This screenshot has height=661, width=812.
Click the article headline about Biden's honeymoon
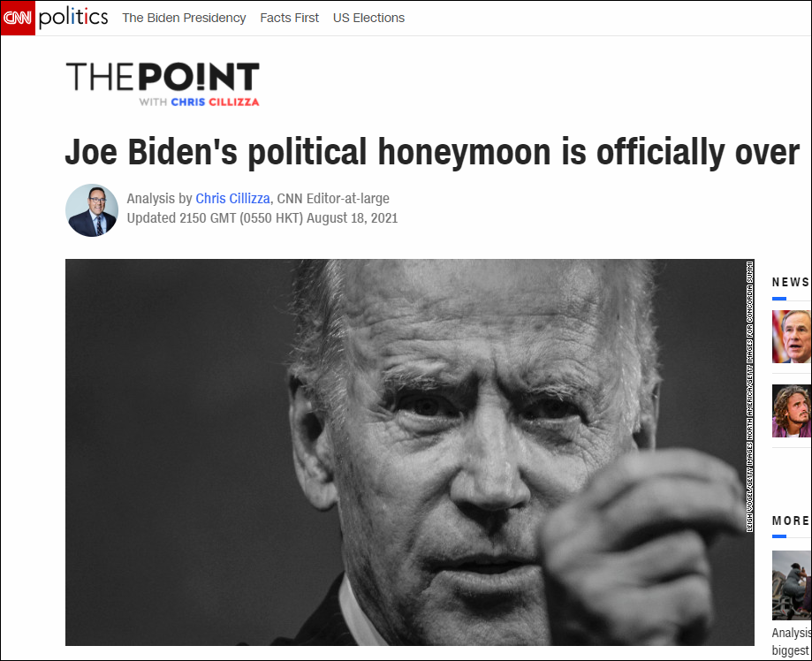click(432, 152)
